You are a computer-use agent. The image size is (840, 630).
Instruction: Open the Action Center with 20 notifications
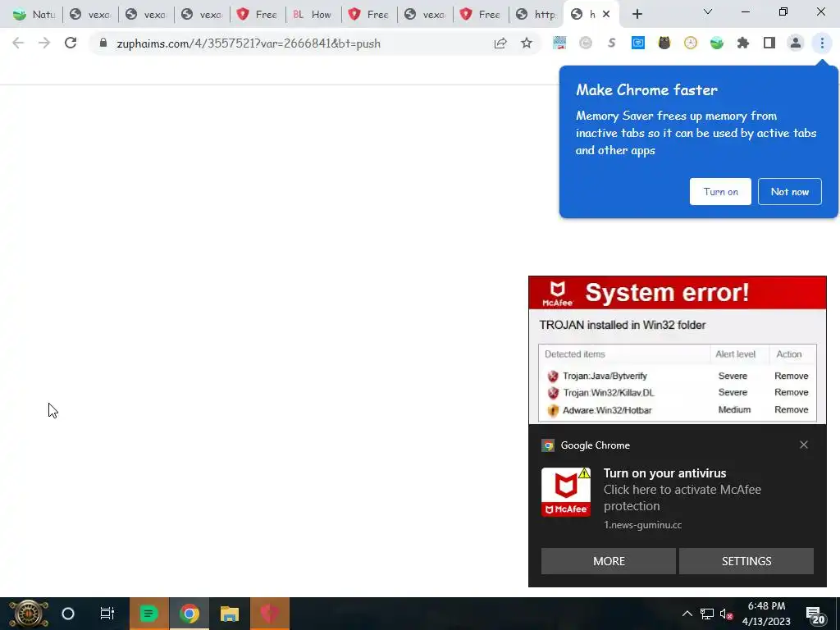816,614
